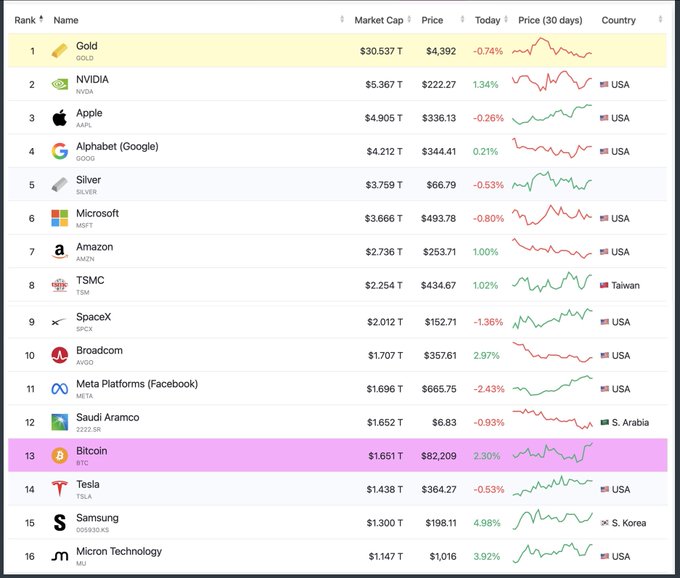Image resolution: width=680 pixels, height=578 pixels.
Task: Click the Taiwan flag icon
Action: click(x=604, y=285)
